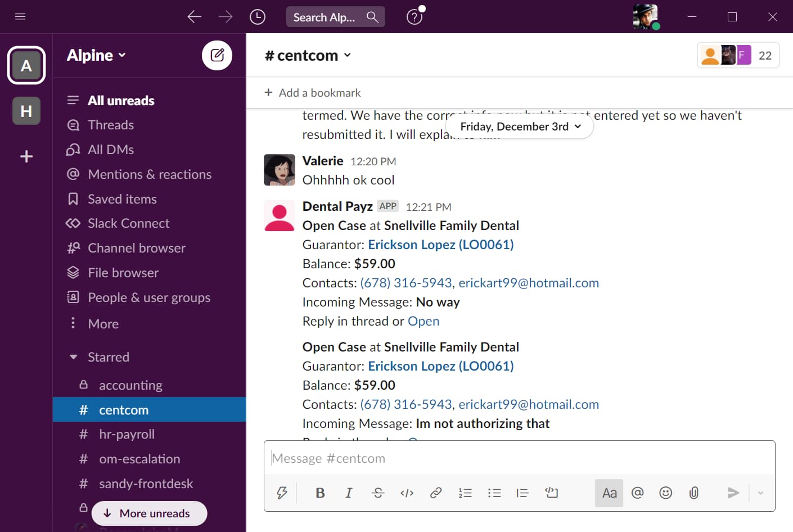Open the Alpine workspace dropdown

tap(96, 55)
